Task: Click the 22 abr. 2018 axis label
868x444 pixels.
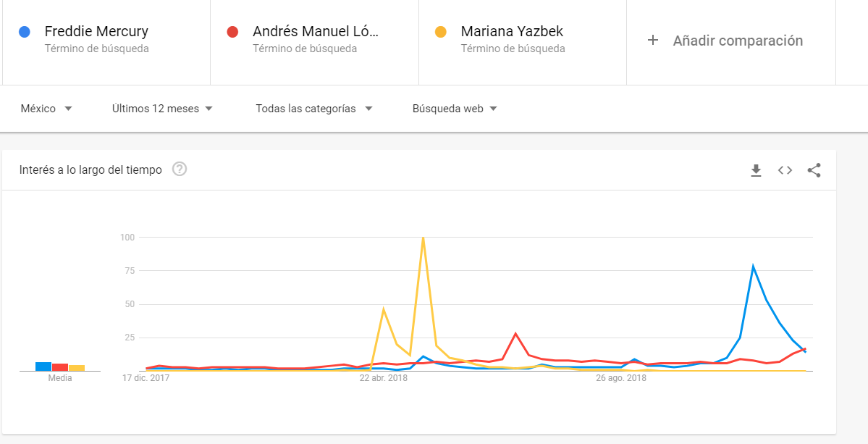Action: pyautogui.click(x=384, y=378)
